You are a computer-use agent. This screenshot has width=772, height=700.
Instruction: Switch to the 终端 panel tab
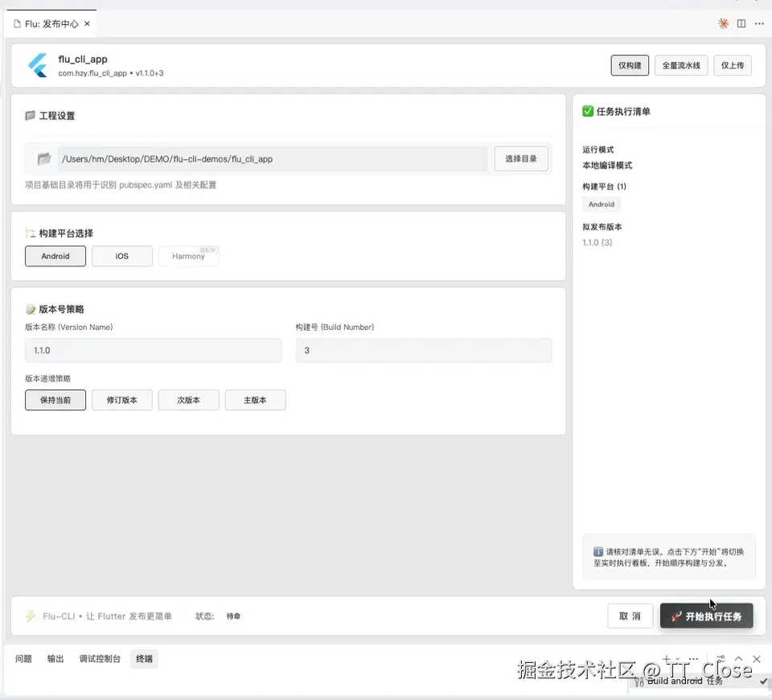144,659
